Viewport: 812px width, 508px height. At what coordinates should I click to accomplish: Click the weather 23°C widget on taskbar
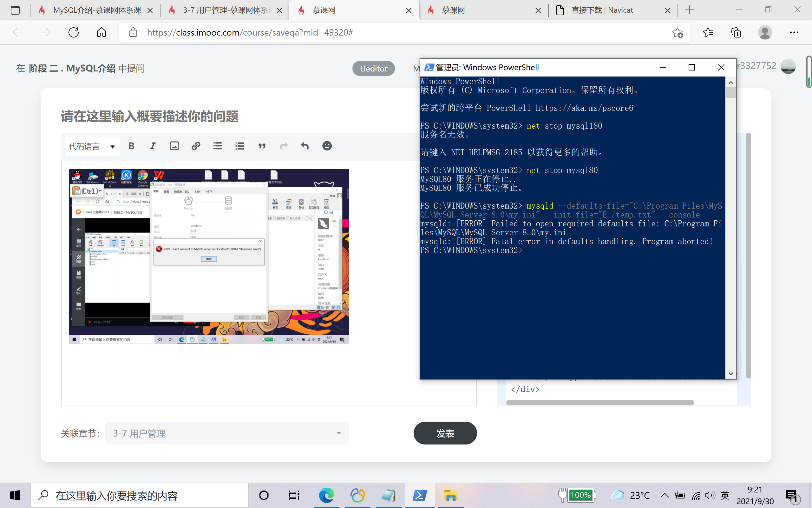click(630, 495)
